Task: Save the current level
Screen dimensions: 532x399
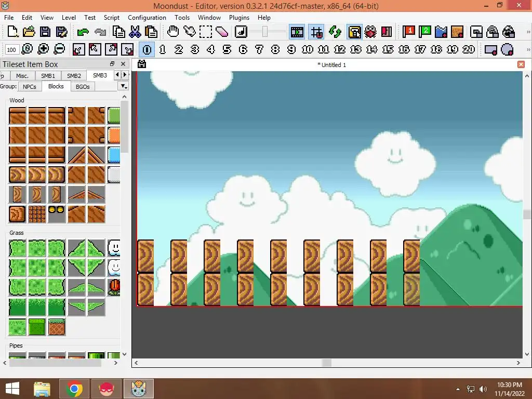Action: (x=45, y=32)
